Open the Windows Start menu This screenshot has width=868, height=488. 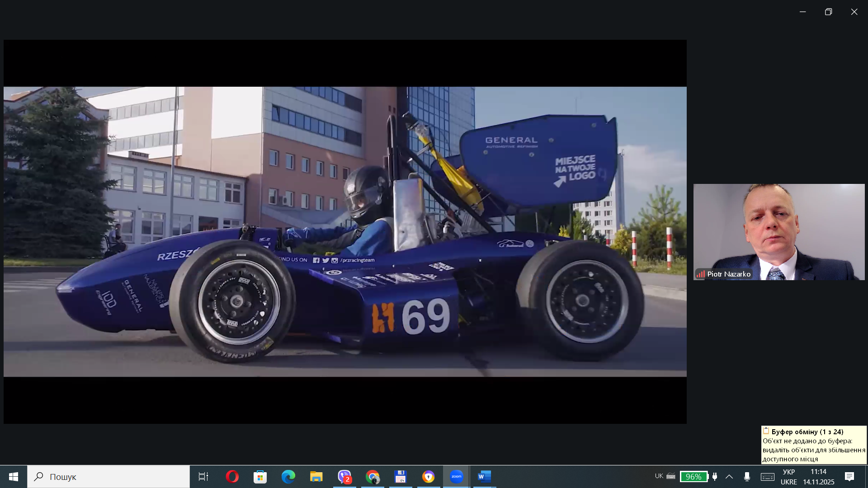(14, 477)
